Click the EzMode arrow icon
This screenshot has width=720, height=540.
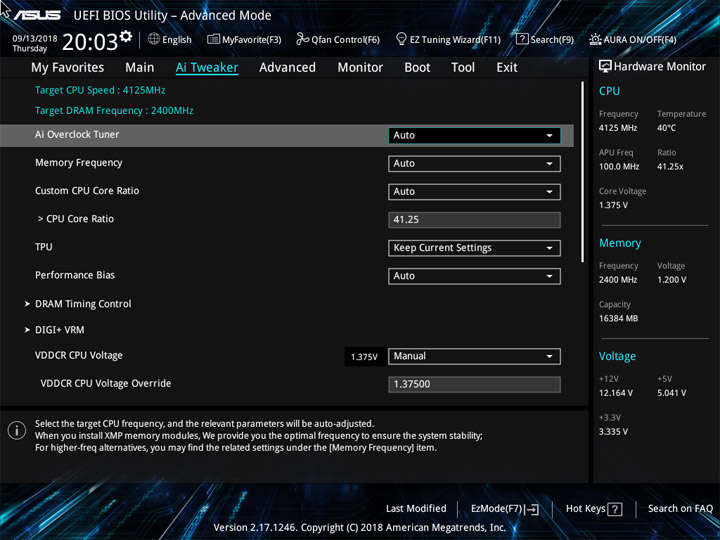(532, 509)
